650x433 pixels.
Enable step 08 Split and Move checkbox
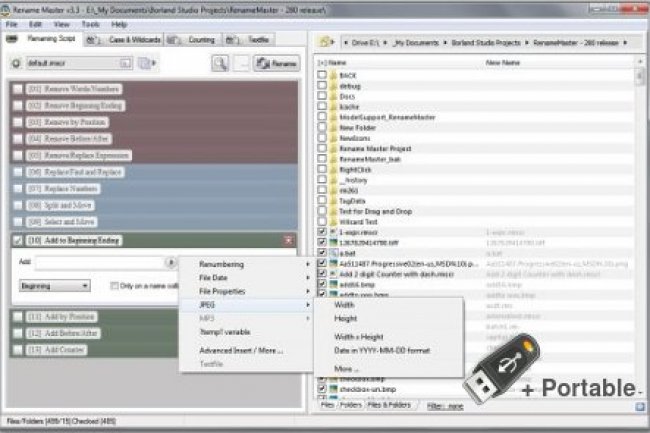point(18,205)
